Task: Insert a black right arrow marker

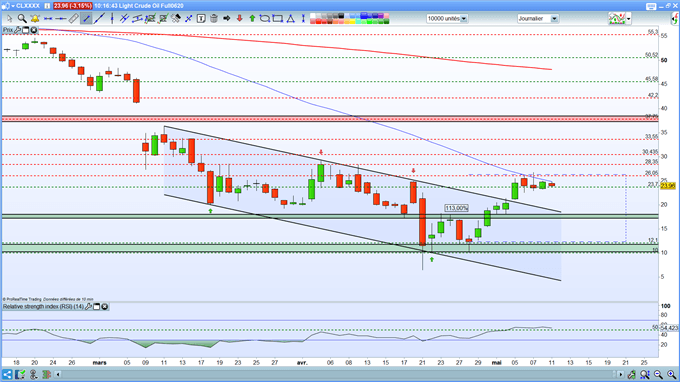Action: click(x=226, y=18)
